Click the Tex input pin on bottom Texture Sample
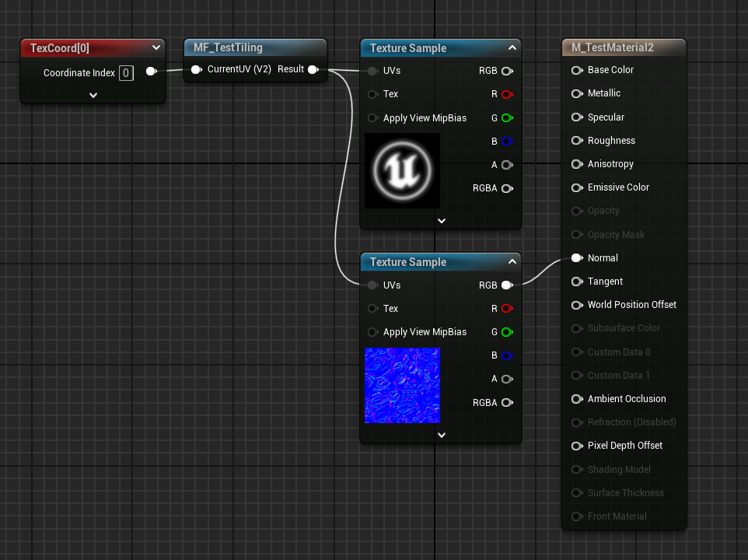748x560 pixels. point(374,309)
